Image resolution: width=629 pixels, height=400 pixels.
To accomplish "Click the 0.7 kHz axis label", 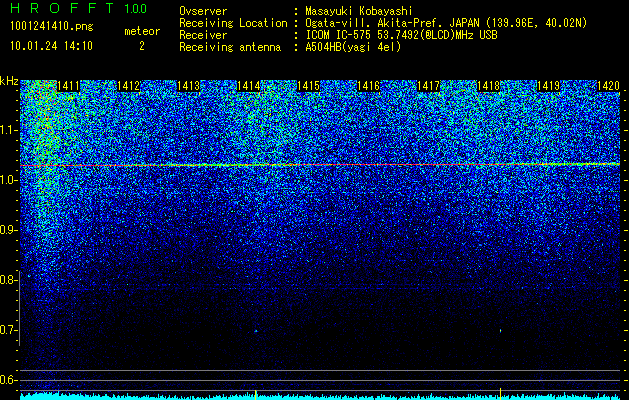I will [9, 330].
